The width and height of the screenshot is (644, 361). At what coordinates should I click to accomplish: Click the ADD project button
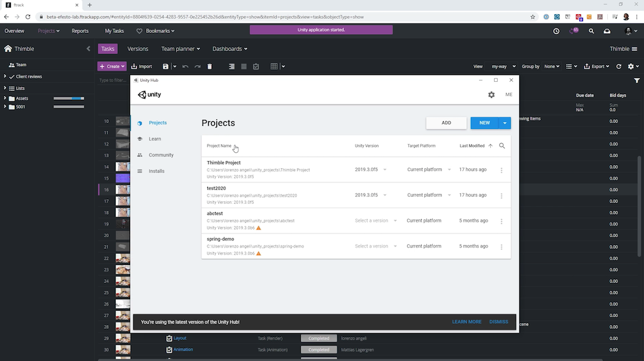(446, 123)
